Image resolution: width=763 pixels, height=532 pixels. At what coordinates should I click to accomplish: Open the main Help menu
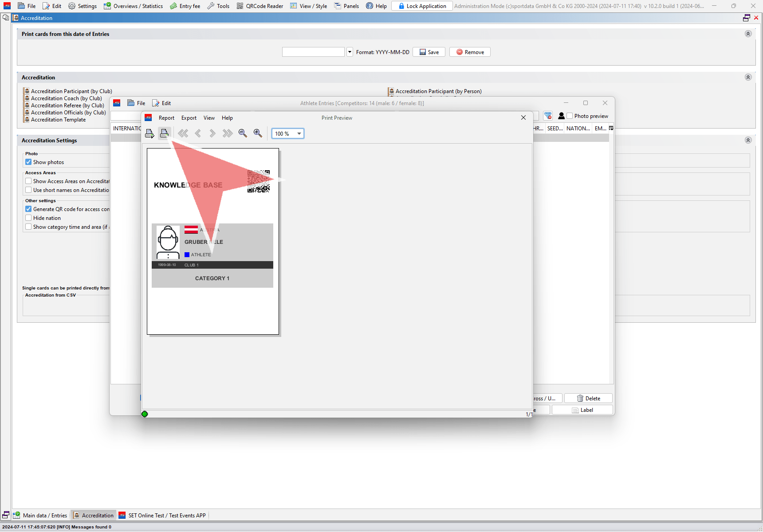377,6
